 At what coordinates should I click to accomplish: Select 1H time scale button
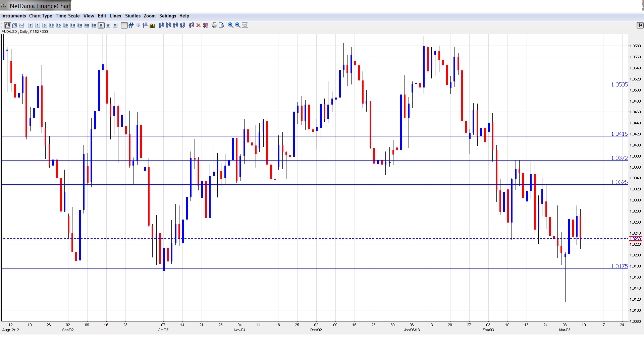(73, 25)
